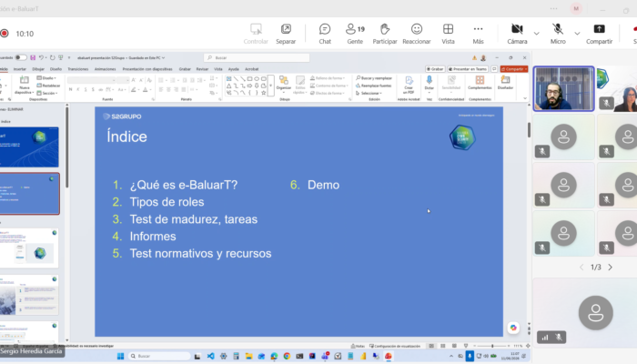This screenshot has height=364, width=637.
Task: Start slideshow from the quick access toolbar icon
Action: (x=61, y=57)
